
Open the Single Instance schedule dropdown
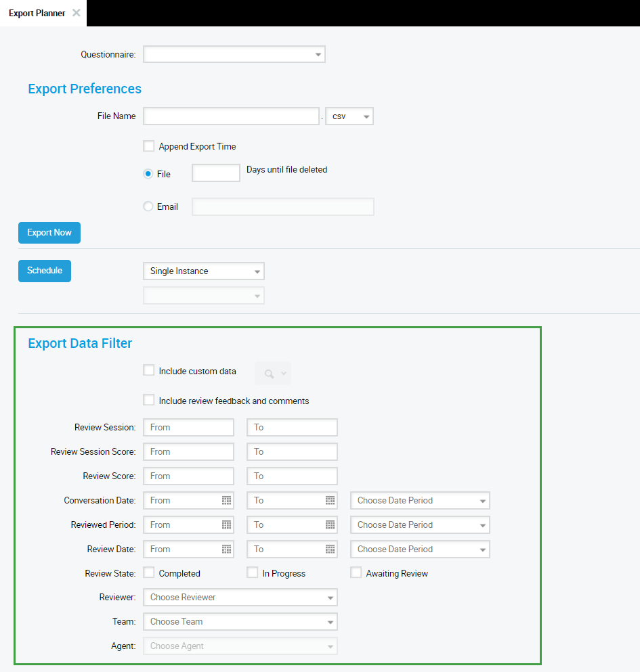click(x=204, y=271)
